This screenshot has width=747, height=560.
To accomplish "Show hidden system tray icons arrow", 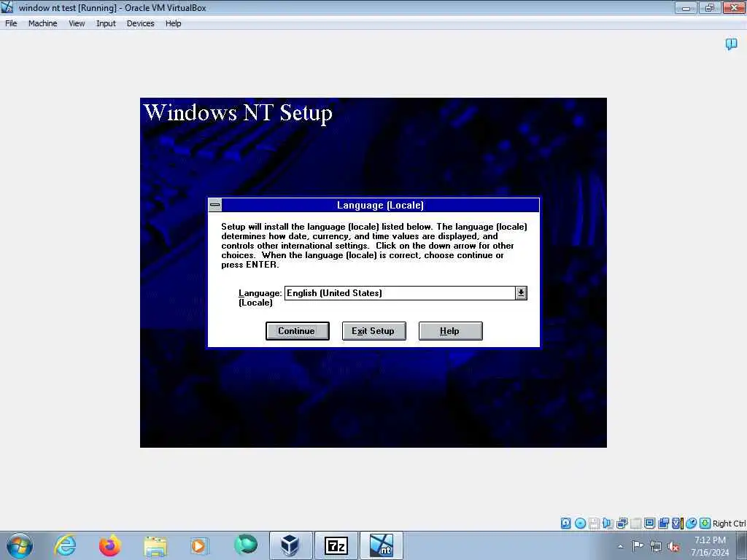I will 620,546.
